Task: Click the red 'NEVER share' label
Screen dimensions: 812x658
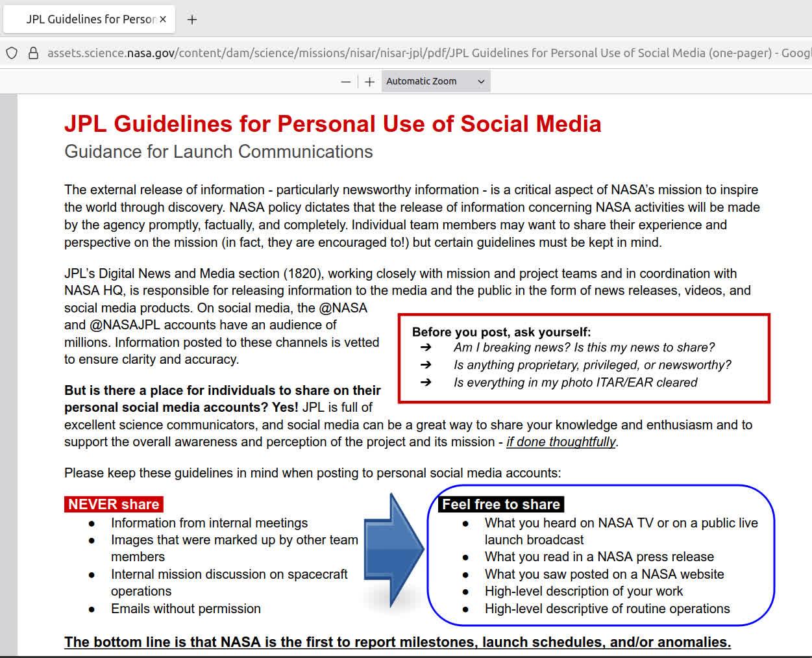Action: [114, 505]
